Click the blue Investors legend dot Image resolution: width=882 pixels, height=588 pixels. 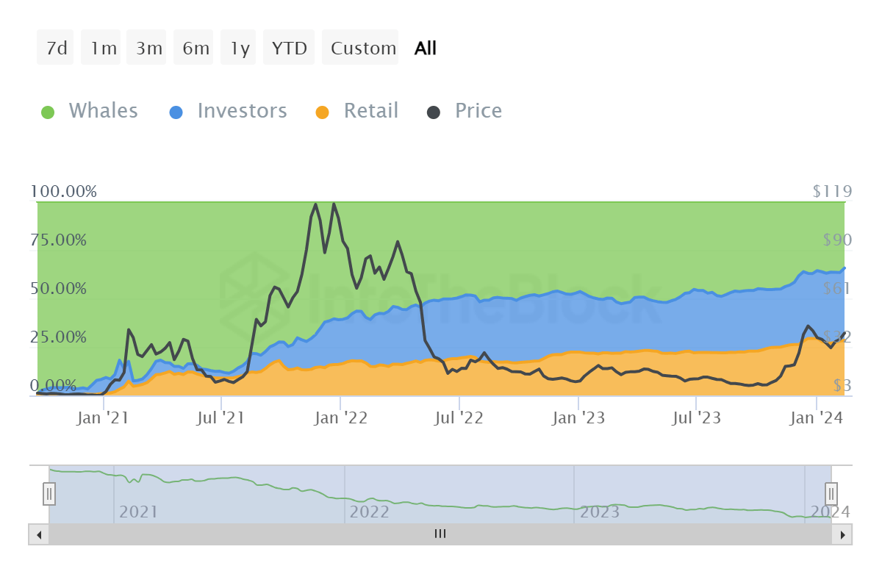pyautogui.click(x=176, y=110)
